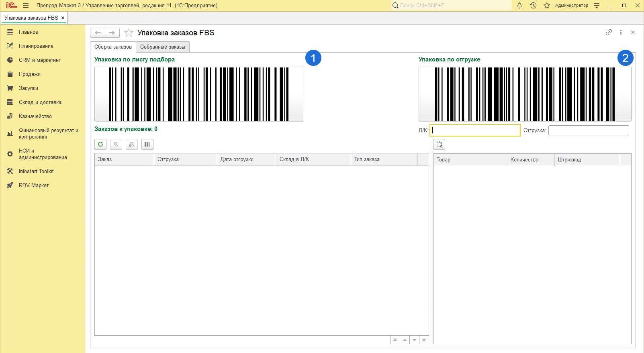Copy link to form with chain icon

click(x=609, y=33)
